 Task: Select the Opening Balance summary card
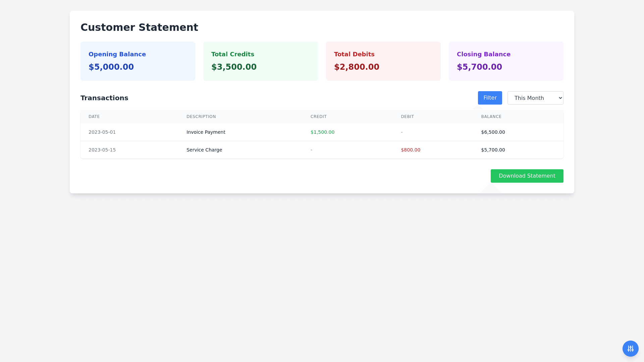click(x=138, y=61)
